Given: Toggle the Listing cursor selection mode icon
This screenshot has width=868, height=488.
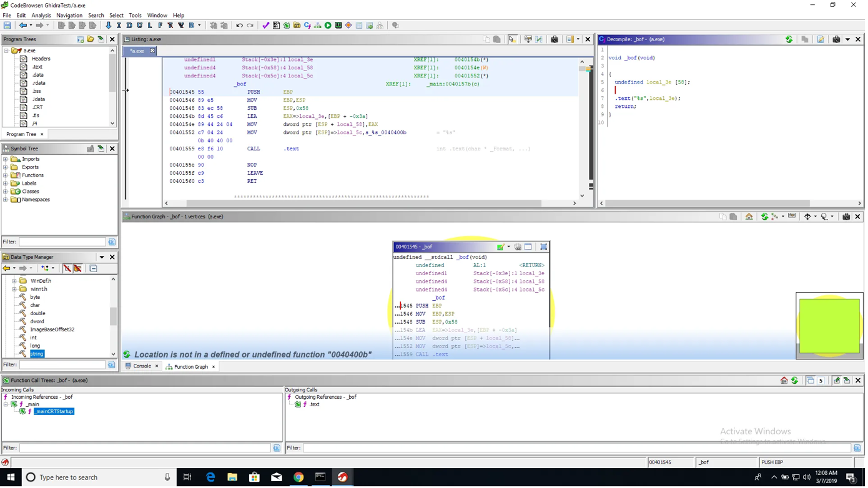Looking at the screenshot, I should (512, 39).
